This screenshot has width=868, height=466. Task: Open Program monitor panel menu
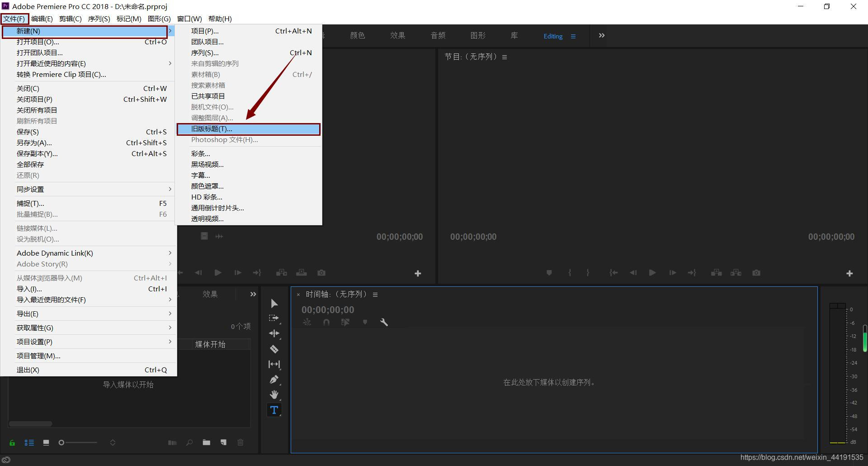pos(505,57)
